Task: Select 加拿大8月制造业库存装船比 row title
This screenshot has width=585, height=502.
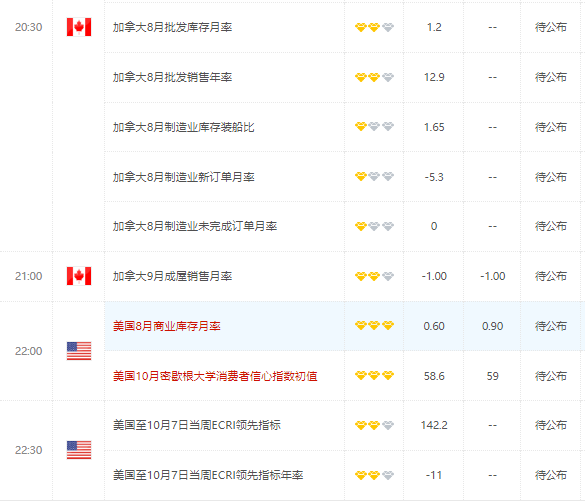Action: click(184, 127)
